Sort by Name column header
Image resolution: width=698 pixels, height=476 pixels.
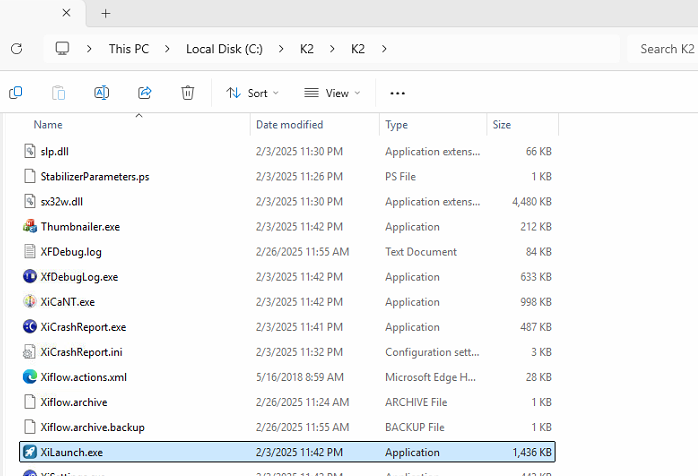click(x=48, y=125)
